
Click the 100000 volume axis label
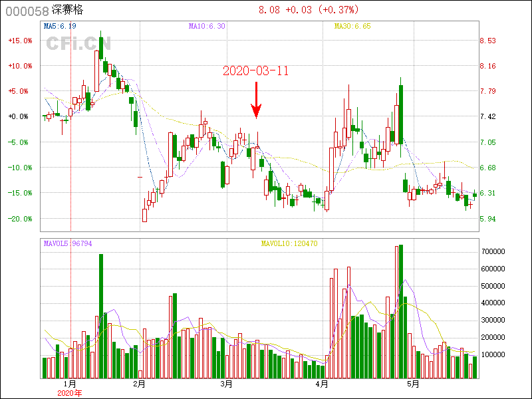tap(493, 354)
